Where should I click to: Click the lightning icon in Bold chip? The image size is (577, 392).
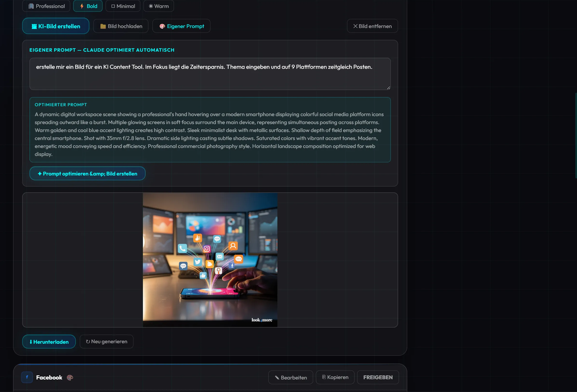coord(82,6)
